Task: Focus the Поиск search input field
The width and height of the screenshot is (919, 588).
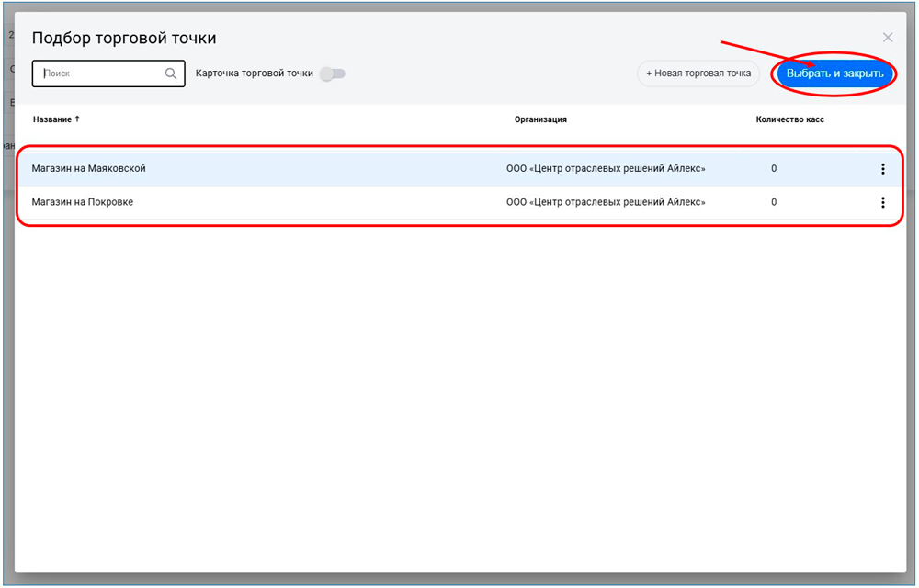Action: 101,73
